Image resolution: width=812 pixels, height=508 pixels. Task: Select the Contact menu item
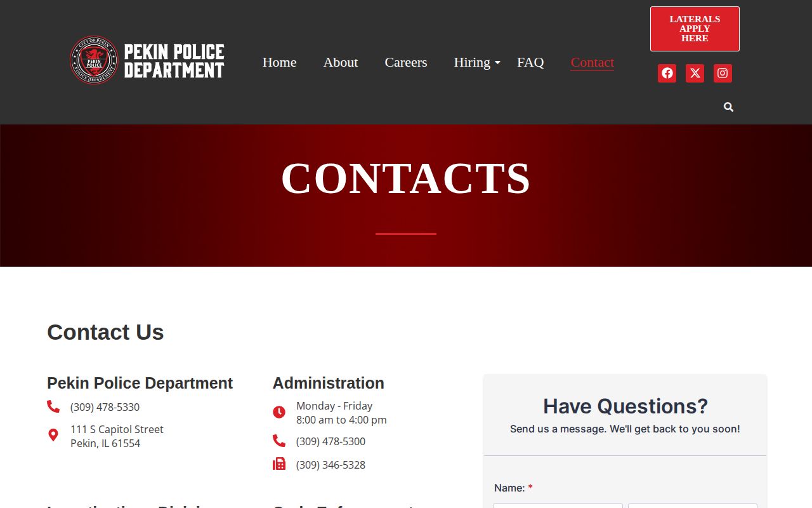[x=593, y=62]
